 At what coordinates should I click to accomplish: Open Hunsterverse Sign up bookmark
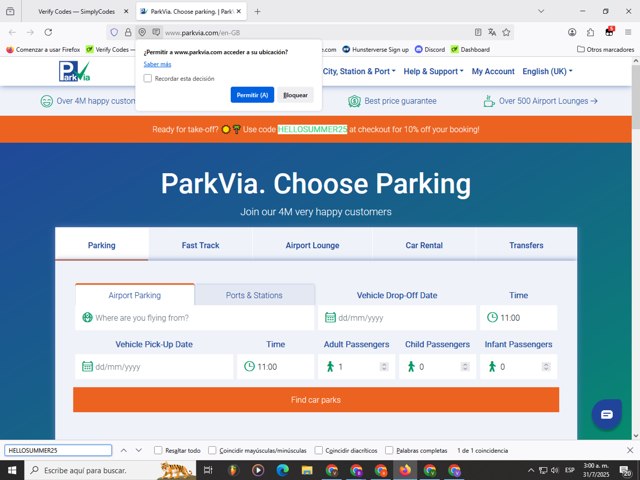pyautogui.click(x=376, y=49)
